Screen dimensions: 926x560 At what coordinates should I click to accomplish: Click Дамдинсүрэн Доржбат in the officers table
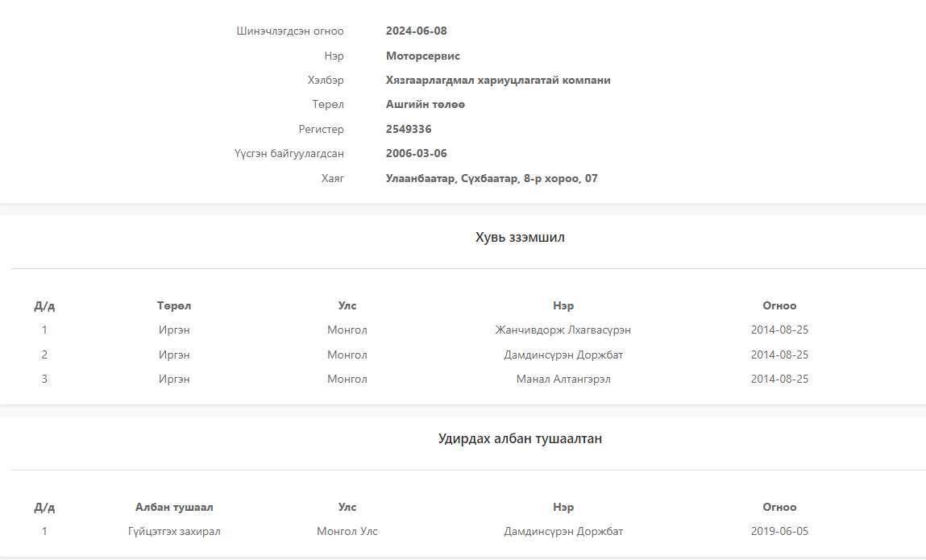tap(563, 531)
